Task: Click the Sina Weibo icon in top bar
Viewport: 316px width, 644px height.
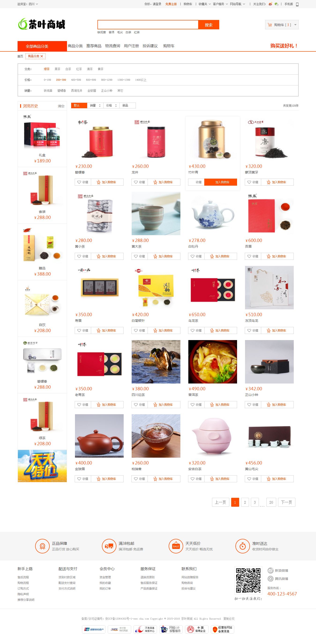Action: 270,4
